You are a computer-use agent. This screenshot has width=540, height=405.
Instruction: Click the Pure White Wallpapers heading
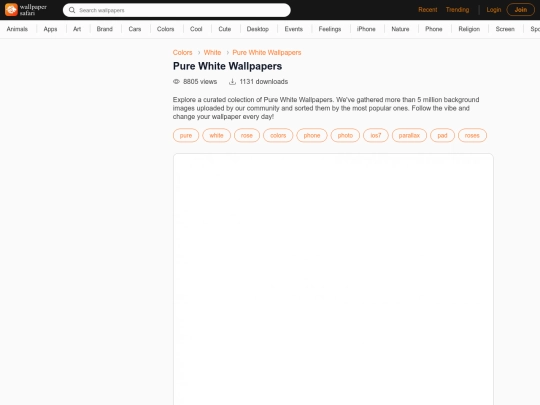pos(227,66)
